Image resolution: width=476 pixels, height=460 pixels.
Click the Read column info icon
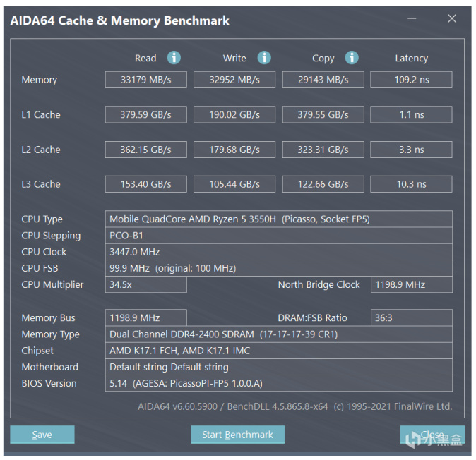coord(174,58)
